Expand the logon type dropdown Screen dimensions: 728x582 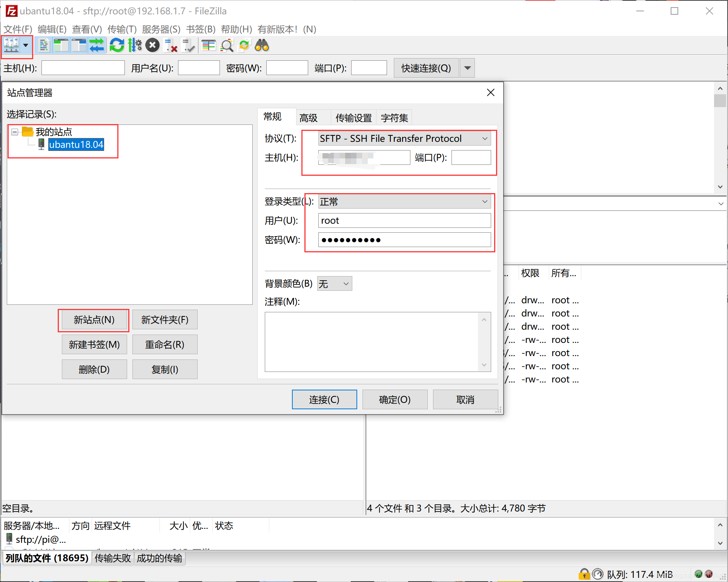tap(404, 202)
